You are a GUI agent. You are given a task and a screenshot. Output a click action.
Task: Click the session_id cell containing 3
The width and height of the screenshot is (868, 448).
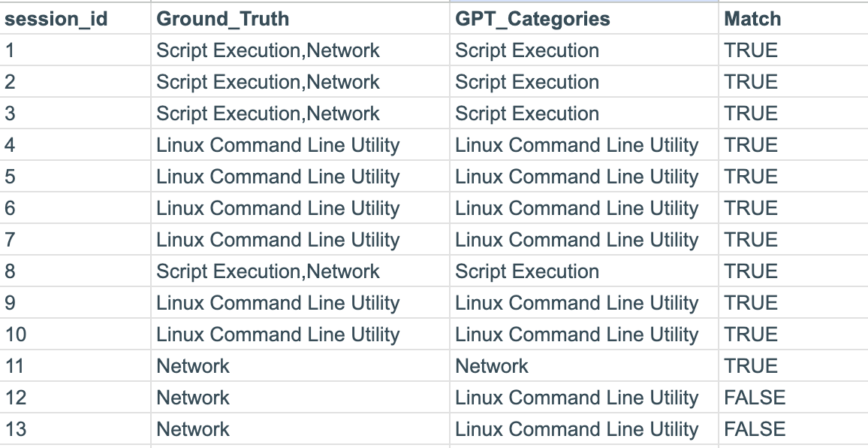click(x=10, y=114)
